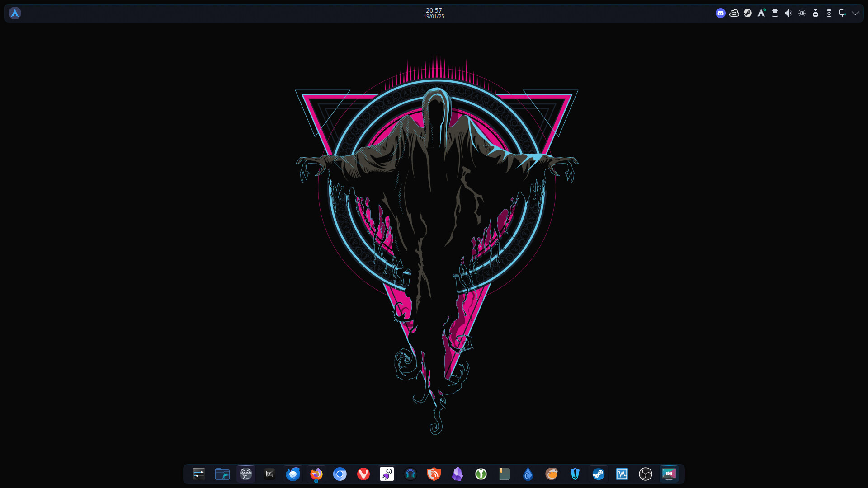868x488 pixels.
Task: Open the audio volume tray control
Action: [788, 13]
